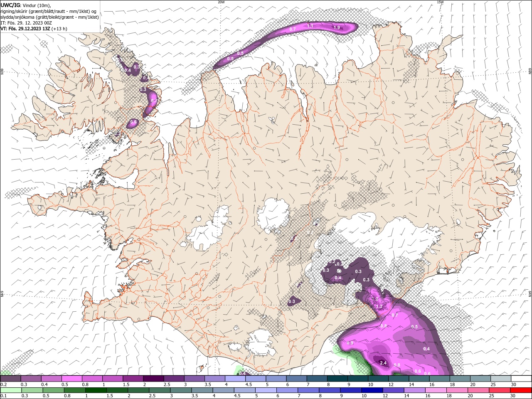Pick the bright pink swatch between 0.5 and 0.8
This screenshot has height=399, width=532.
click(71, 379)
